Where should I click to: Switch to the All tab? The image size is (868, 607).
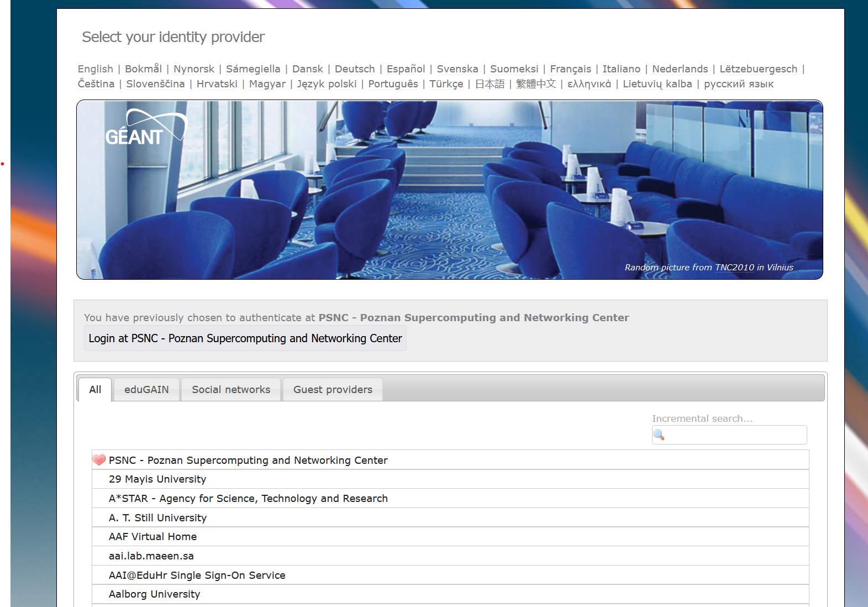[95, 390]
